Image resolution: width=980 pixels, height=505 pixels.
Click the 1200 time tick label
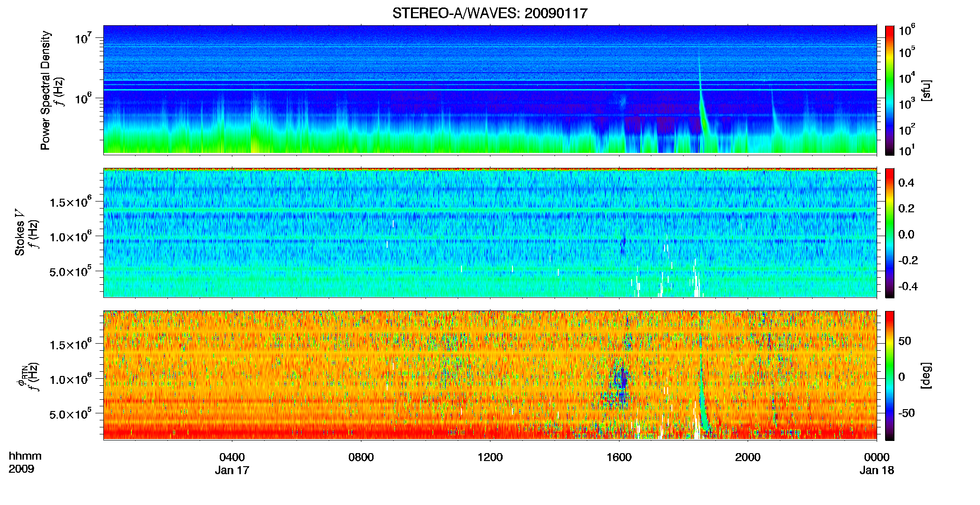490,457
